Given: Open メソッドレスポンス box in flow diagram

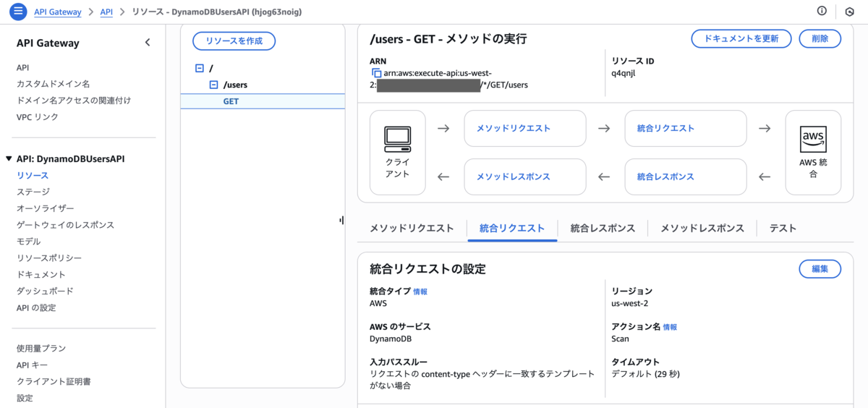Looking at the screenshot, I should pos(524,177).
